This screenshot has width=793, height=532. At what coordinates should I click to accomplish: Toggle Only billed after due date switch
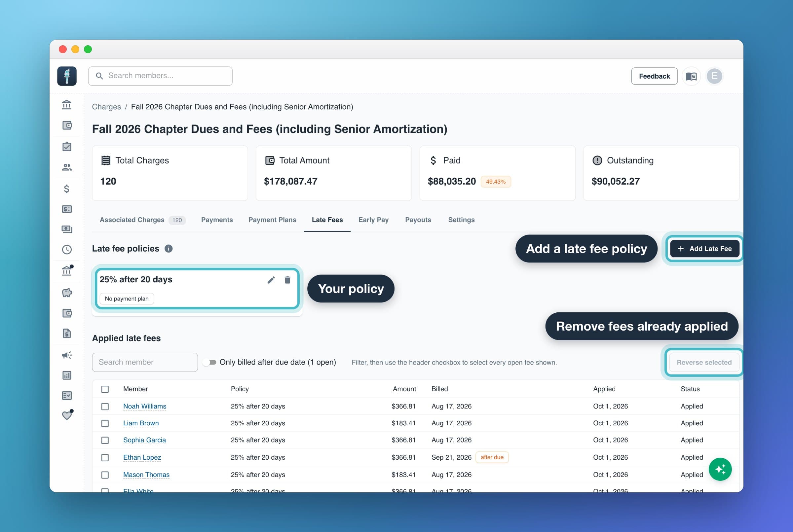click(x=209, y=362)
